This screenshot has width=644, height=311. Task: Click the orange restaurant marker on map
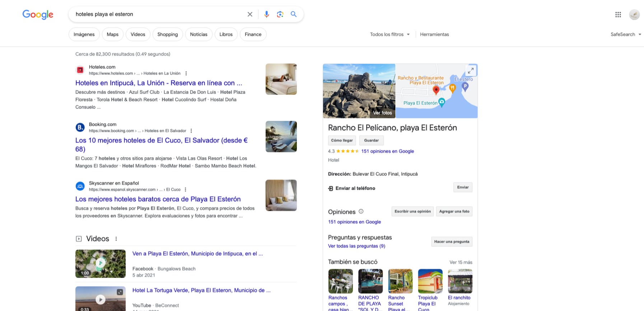coord(453,88)
